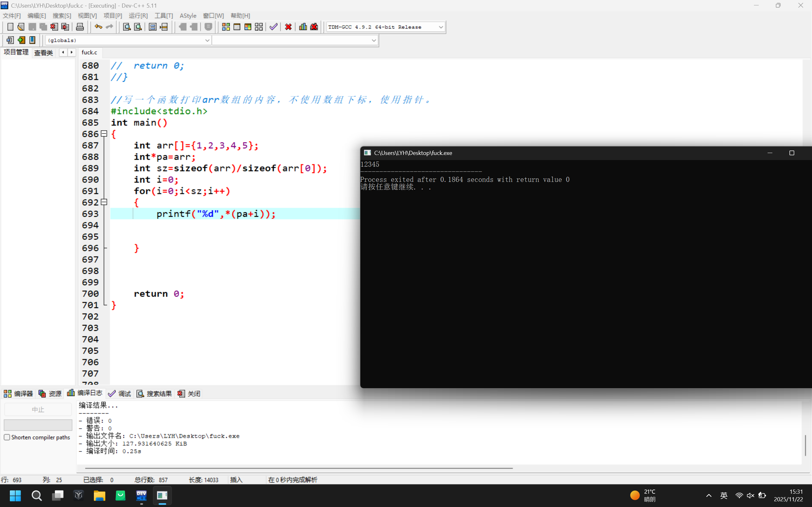The height and width of the screenshot is (507, 812).
Task: Open the 运行[R] menu
Action: [x=138, y=16]
